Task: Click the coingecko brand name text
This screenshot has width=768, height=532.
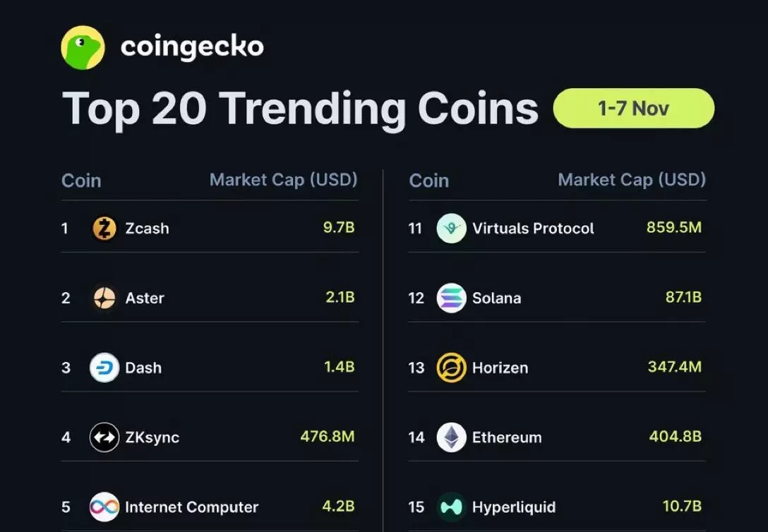Action: click(192, 47)
